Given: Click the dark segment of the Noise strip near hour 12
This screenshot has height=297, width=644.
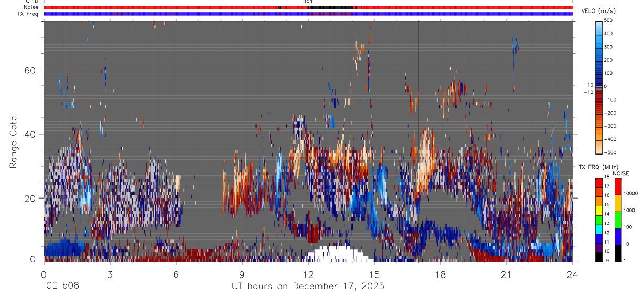Looking at the screenshot, I should (x=332, y=7).
